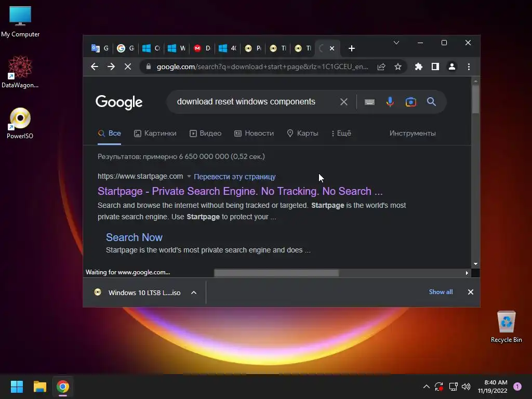Expand the 'Ещё' more options menu
532x399 pixels.
(341, 134)
